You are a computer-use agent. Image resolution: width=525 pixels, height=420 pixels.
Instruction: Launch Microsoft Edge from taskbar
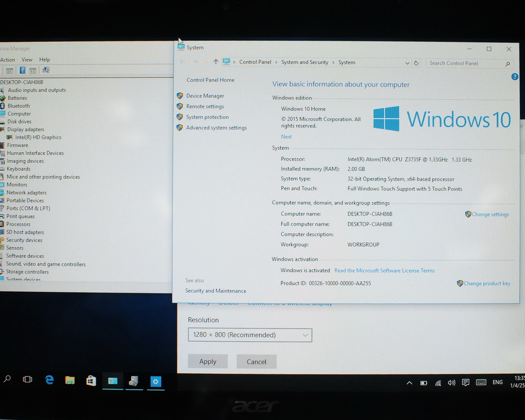(x=49, y=380)
